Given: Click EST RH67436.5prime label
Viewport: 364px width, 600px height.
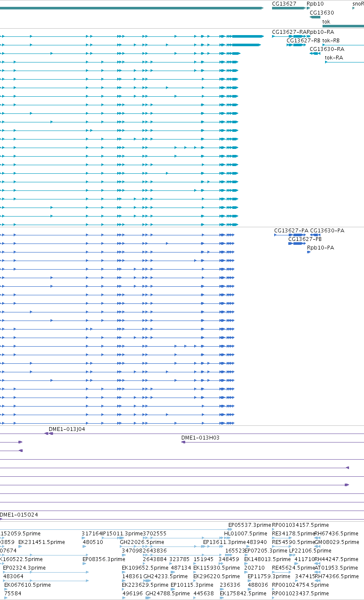Looking at the screenshot, I should coord(337,534).
